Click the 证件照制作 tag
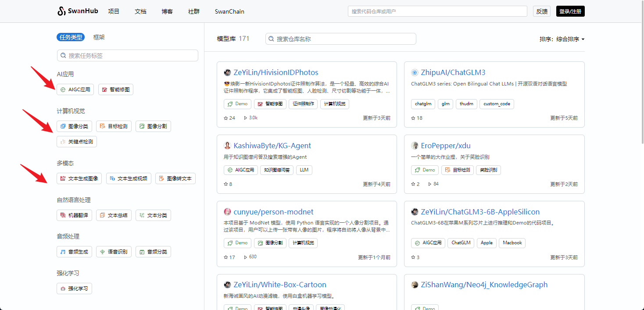644x310 pixels. pyautogui.click(x=303, y=104)
